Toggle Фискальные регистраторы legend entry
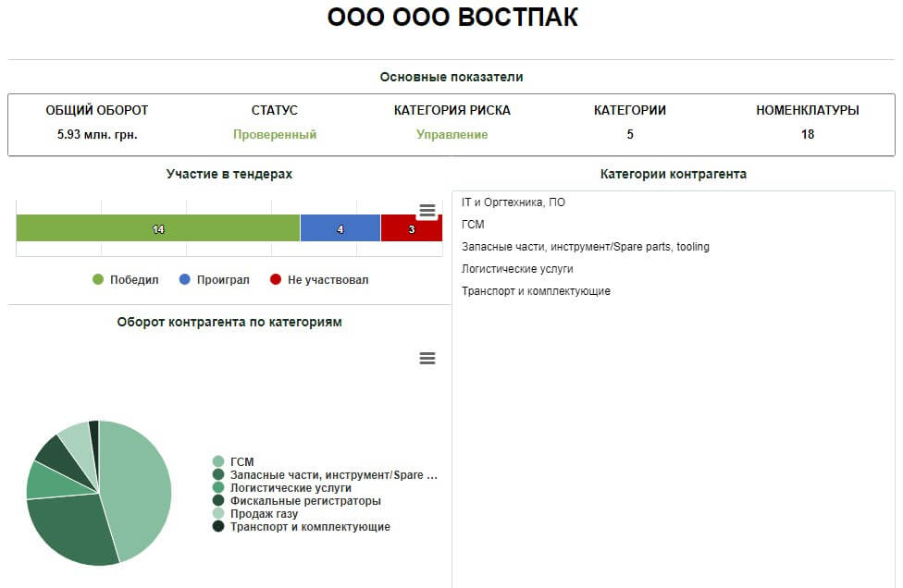The height and width of the screenshot is (588, 903). coord(297,500)
